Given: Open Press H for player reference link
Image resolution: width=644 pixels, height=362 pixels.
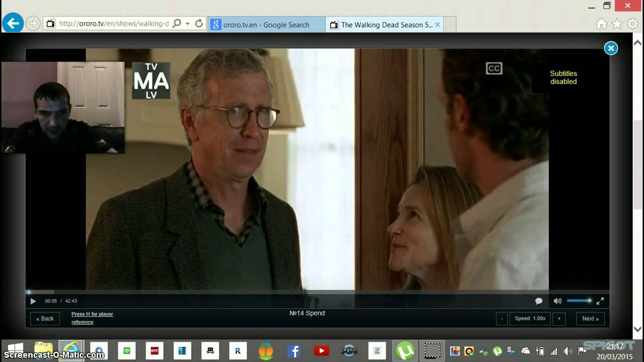Looking at the screenshot, I should click(92, 318).
